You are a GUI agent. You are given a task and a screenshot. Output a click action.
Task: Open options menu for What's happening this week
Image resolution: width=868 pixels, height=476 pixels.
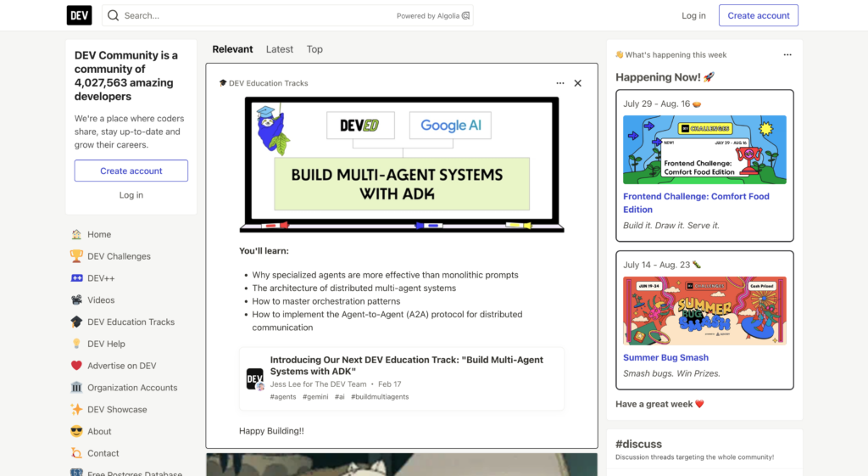787,55
